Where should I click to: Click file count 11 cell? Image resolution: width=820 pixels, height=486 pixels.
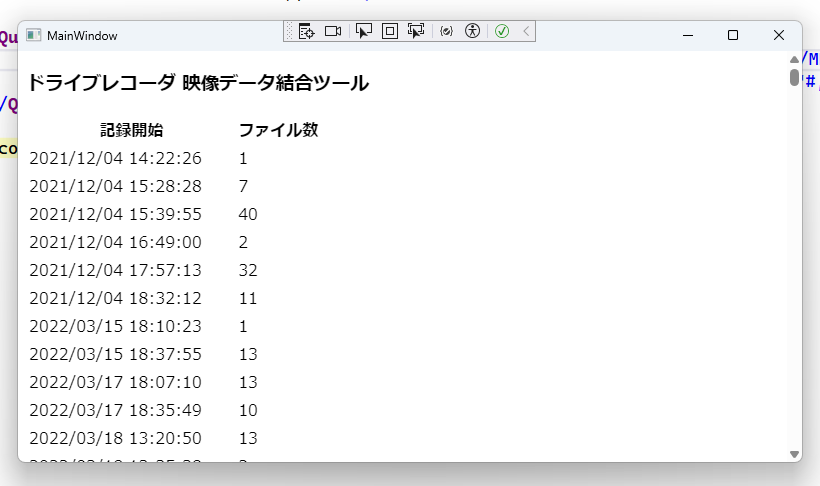[248, 298]
